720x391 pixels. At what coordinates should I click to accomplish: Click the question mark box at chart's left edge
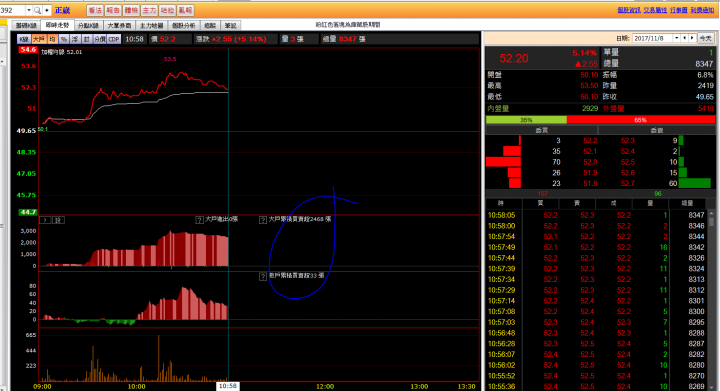point(45,220)
